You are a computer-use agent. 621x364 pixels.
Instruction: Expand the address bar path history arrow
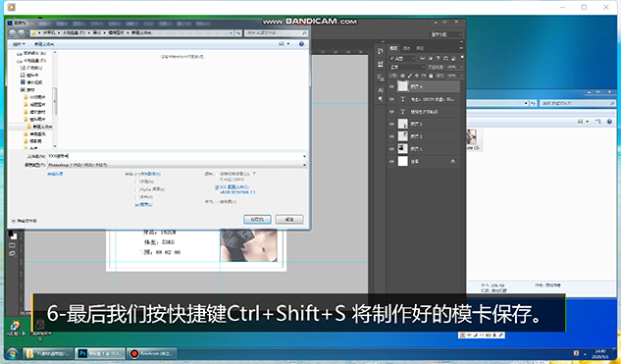pos(231,33)
